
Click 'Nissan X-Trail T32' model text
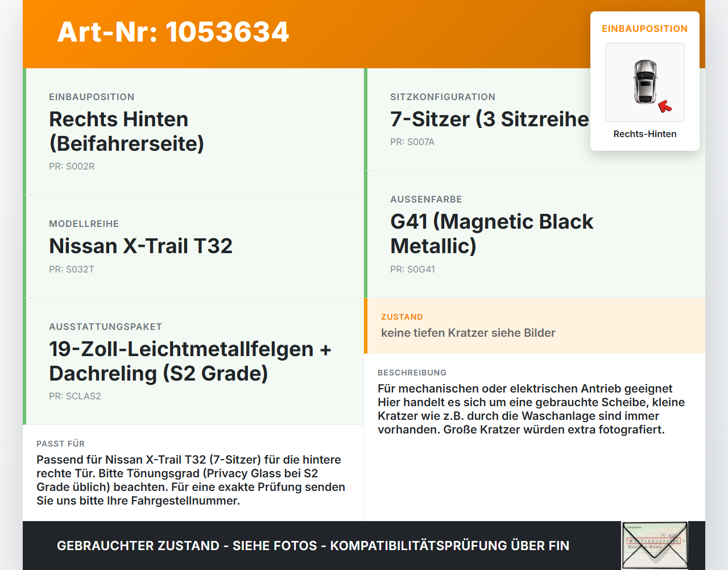coord(140,246)
